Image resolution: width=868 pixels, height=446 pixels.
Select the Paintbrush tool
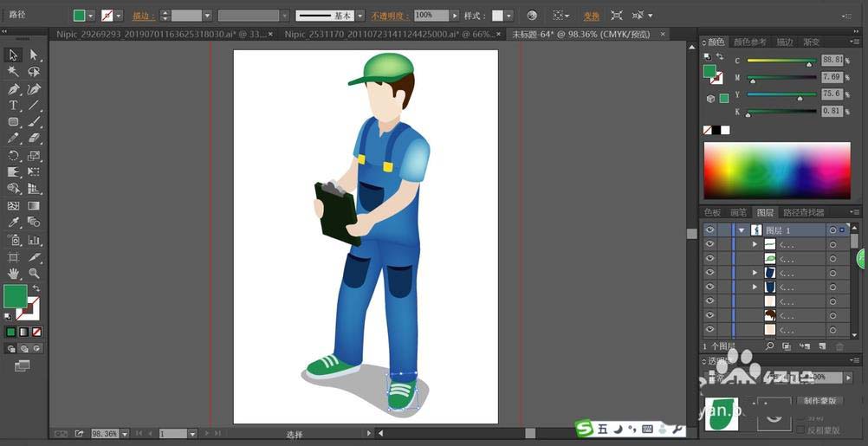click(34, 122)
